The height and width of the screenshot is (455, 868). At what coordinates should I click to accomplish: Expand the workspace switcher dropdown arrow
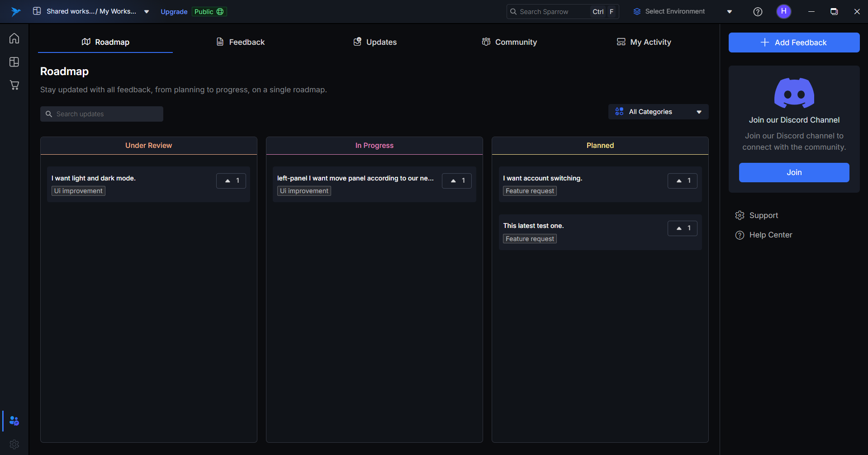[147, 12]
